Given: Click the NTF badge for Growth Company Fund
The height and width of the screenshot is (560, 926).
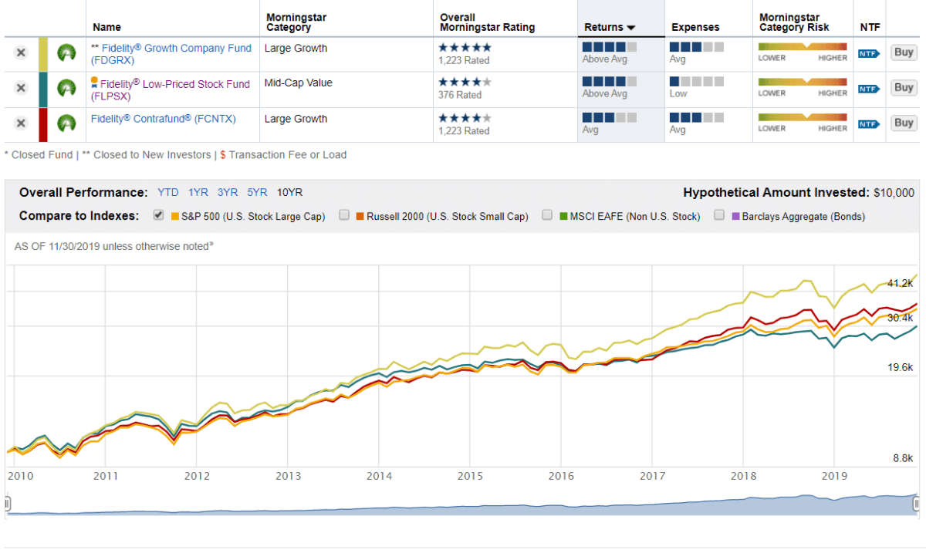Looking at the screenshot, I should coord(869,53).
